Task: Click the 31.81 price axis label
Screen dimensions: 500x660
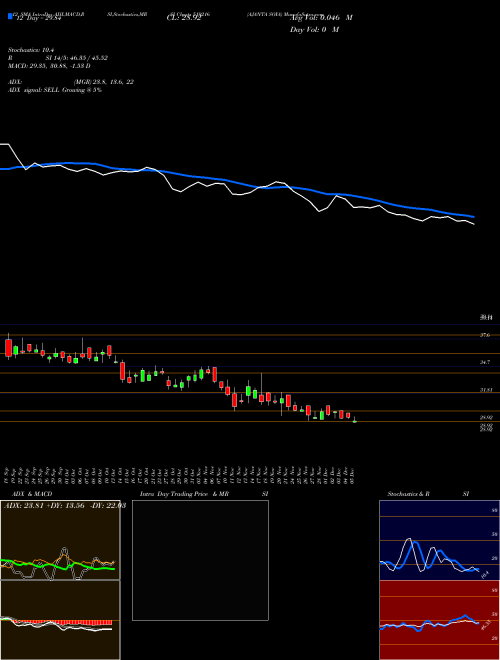Action: coord(486,390)
